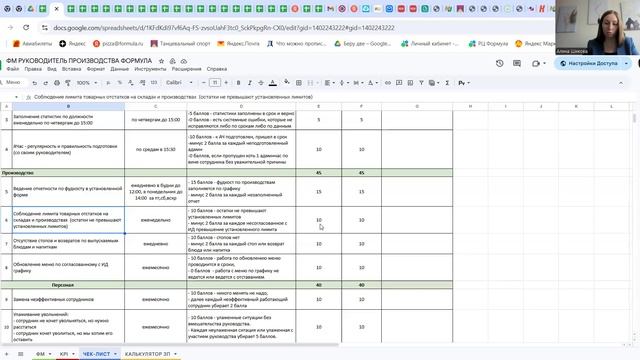Toggle bold formatting
640x360 pixels.
tap(238, 83)
